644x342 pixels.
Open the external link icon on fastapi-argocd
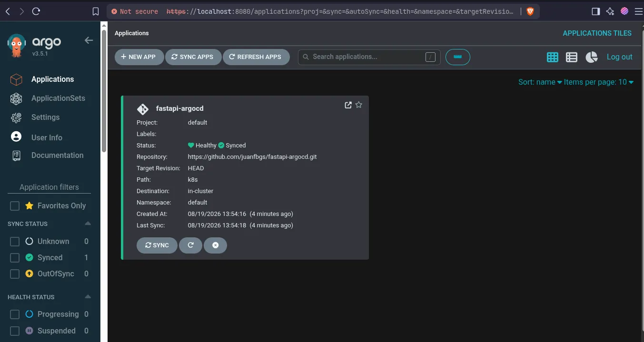pyautogui.click(x=348, y=105)
